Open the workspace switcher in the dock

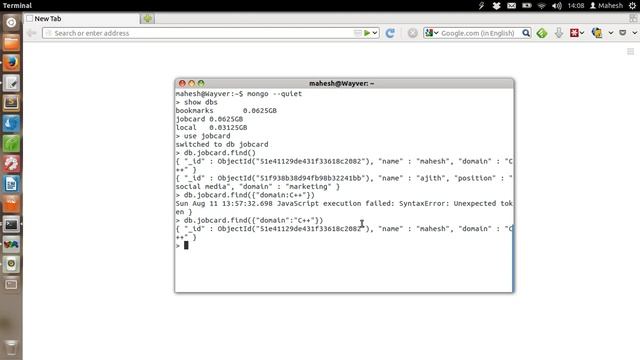[x=11, y=284]
